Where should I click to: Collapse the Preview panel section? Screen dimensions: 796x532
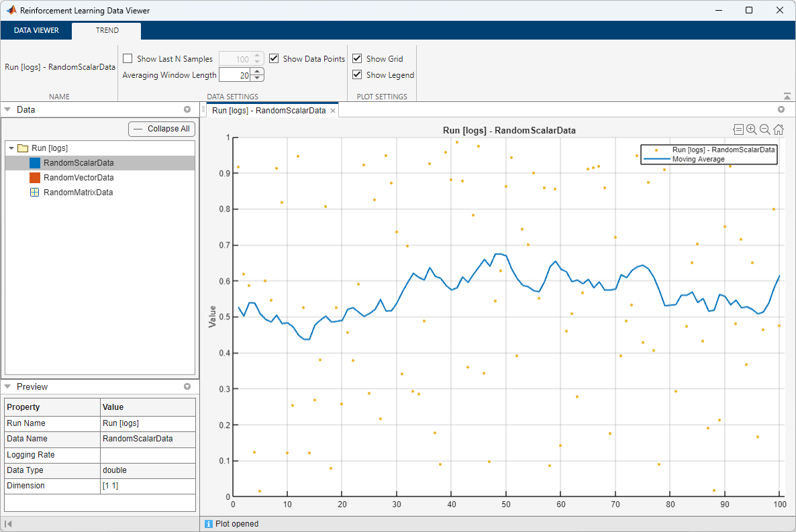[x=7, y=387]
